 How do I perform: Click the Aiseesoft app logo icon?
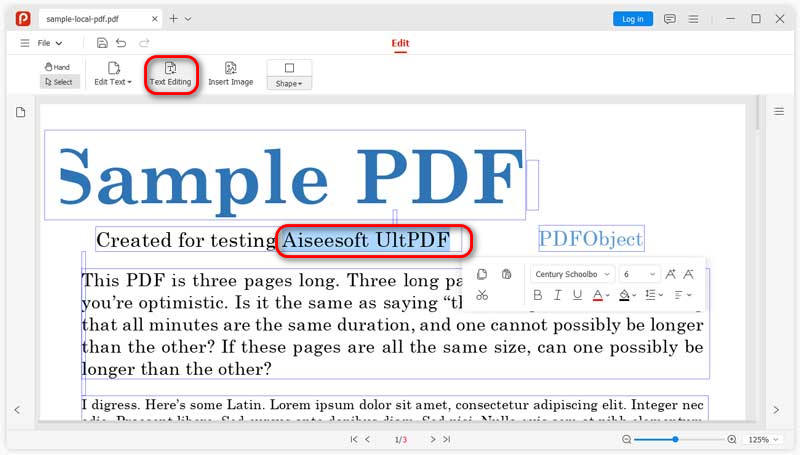tap(23, 19)
